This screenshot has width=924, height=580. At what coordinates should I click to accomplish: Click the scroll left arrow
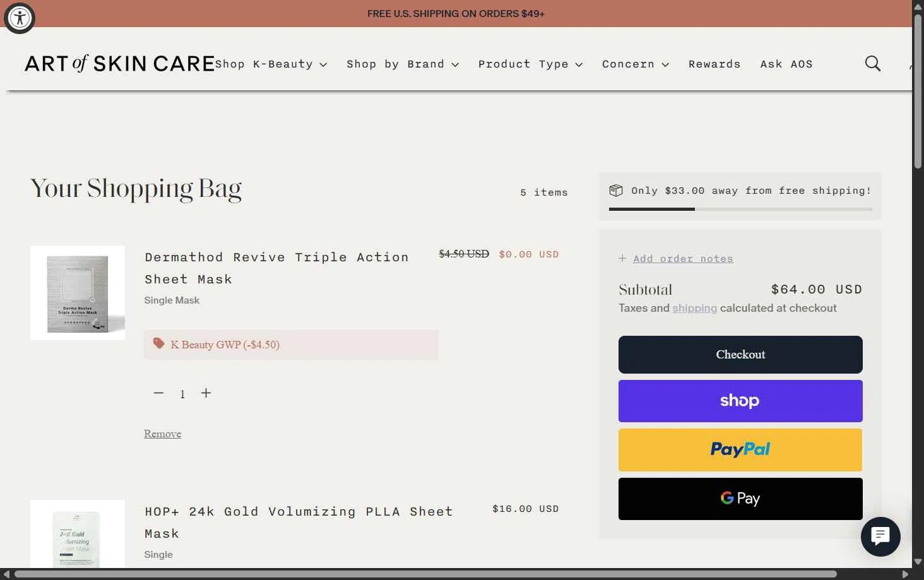[x=6, y=574]
